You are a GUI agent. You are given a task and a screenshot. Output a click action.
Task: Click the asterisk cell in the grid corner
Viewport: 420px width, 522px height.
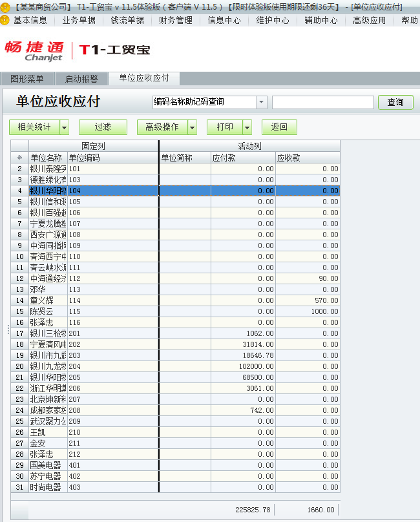19,158
